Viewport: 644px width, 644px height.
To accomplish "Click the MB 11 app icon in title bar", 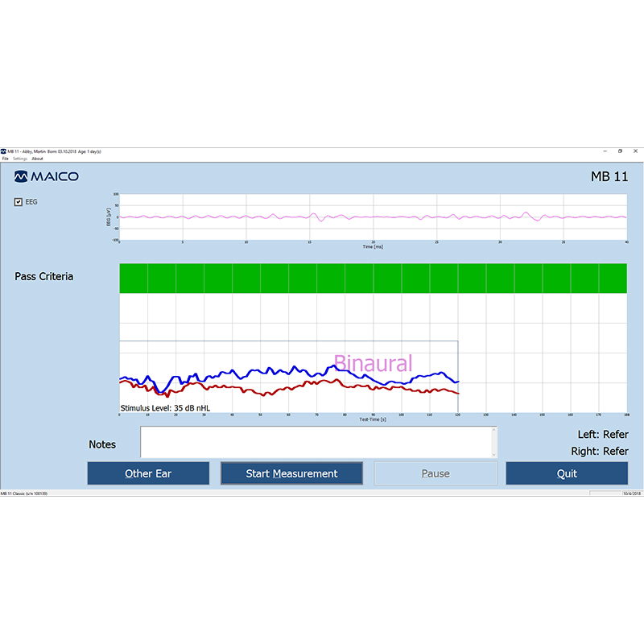I will click(x=3, y=151).
